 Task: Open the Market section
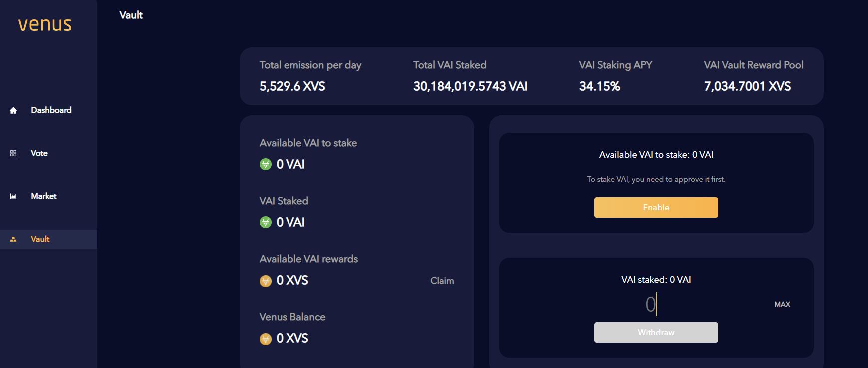tap(48, 196)
